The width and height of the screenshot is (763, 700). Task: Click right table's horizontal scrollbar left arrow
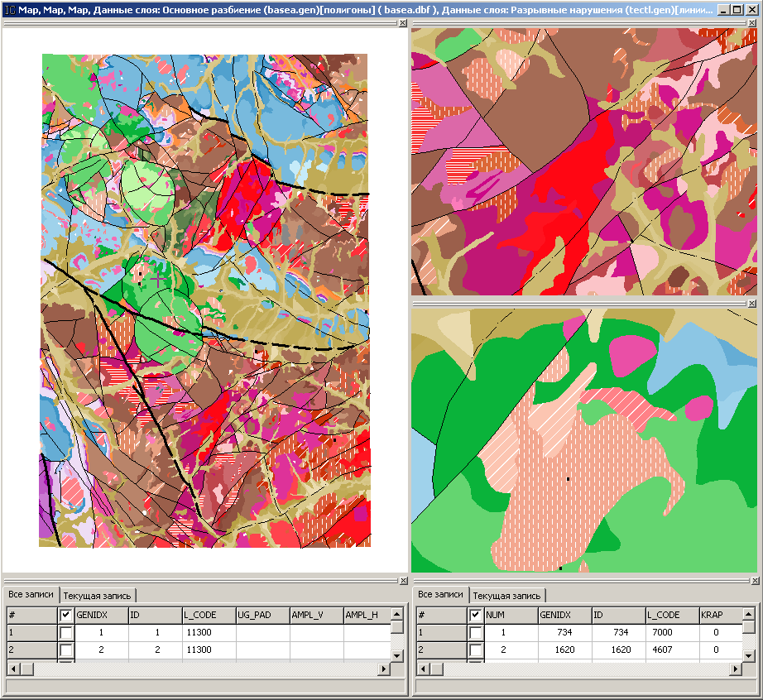coord(423,669)
